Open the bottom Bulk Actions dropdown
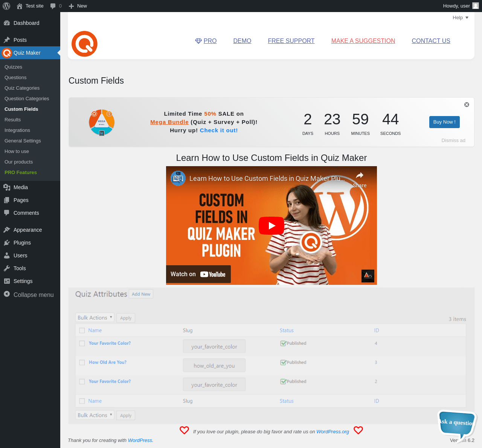The width and height of the screenshot is (482, 448). (95, 415)
